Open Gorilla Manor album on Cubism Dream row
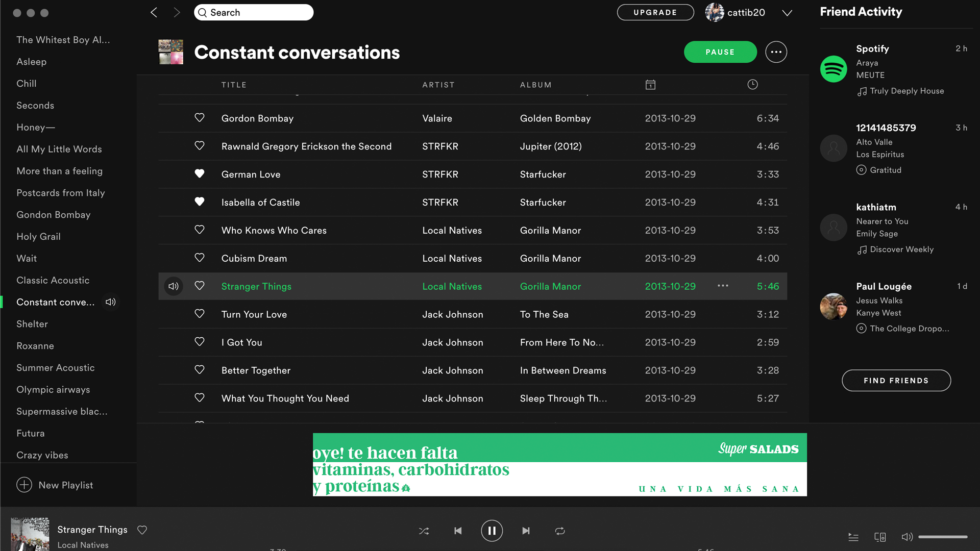The width and height of the screenshot is (980, 551). click(x=550, y=258)
